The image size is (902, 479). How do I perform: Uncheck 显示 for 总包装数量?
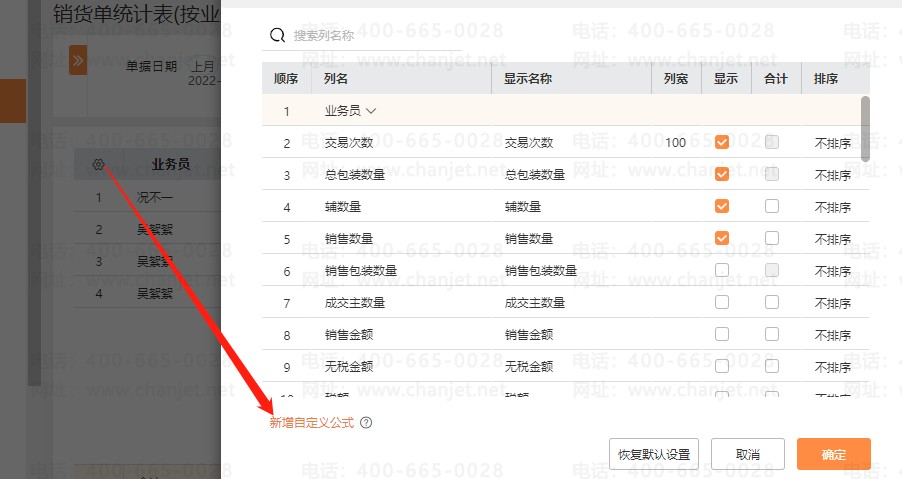(x=721, y=174)
